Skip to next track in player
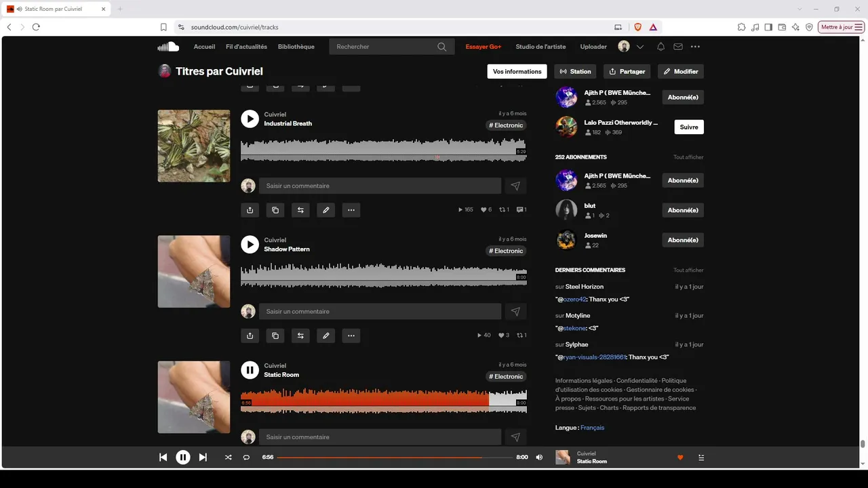 click(x=203, y=457)
